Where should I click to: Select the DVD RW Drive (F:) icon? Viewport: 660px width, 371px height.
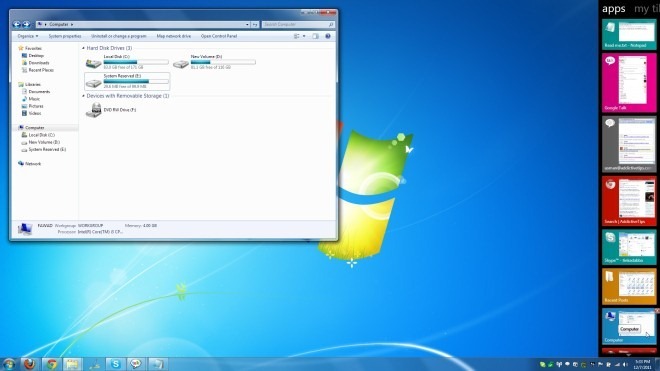tap(93, 110)
